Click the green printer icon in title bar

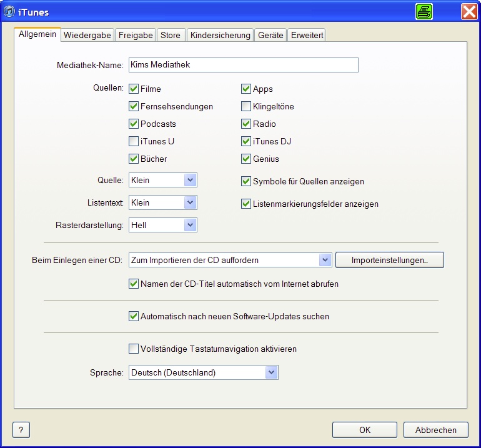tap(424, 11)
